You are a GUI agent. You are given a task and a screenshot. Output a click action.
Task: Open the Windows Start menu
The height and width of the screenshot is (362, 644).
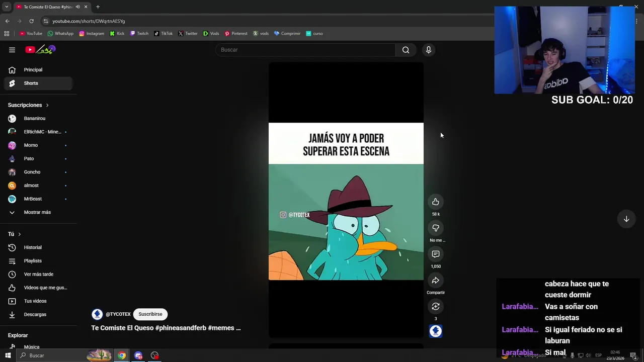8,355
